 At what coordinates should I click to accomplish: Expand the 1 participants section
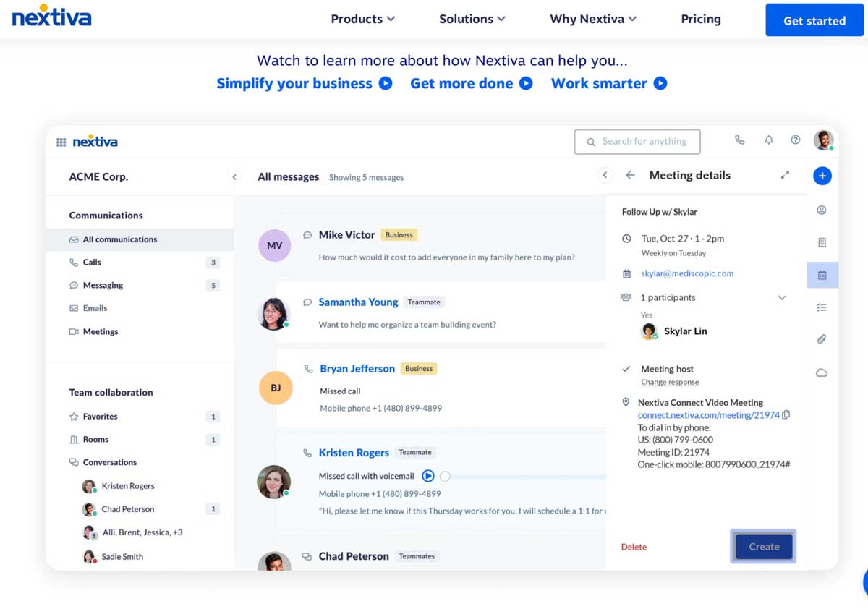(x=782, y=297)
